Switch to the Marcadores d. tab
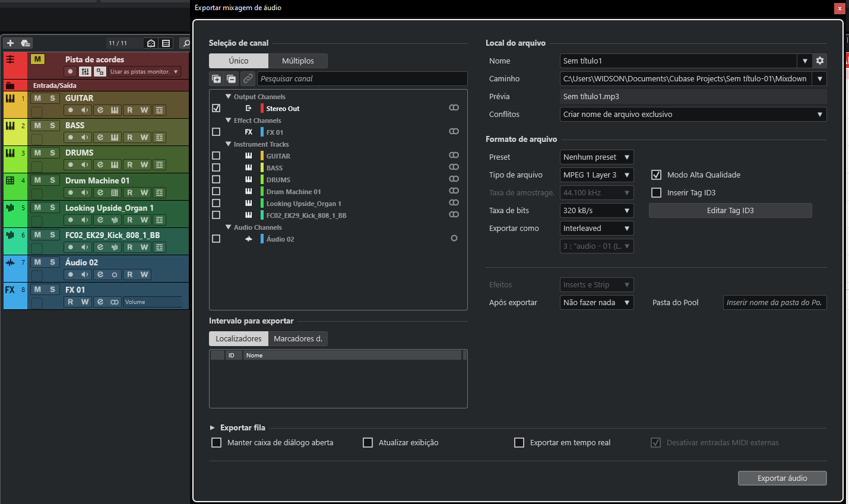Image resolution: width=849 pixels, height=504 pixels. point(298,338)
